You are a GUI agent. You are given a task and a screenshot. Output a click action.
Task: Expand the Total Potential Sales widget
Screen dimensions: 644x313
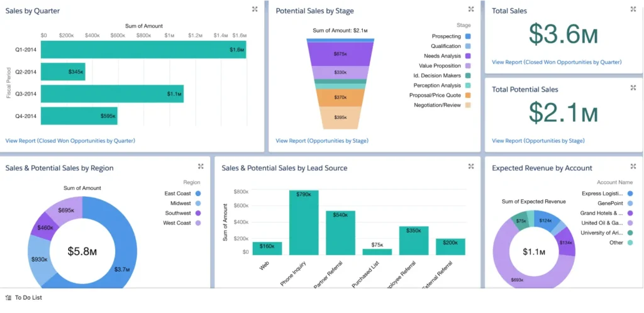(x=633, y=88)
